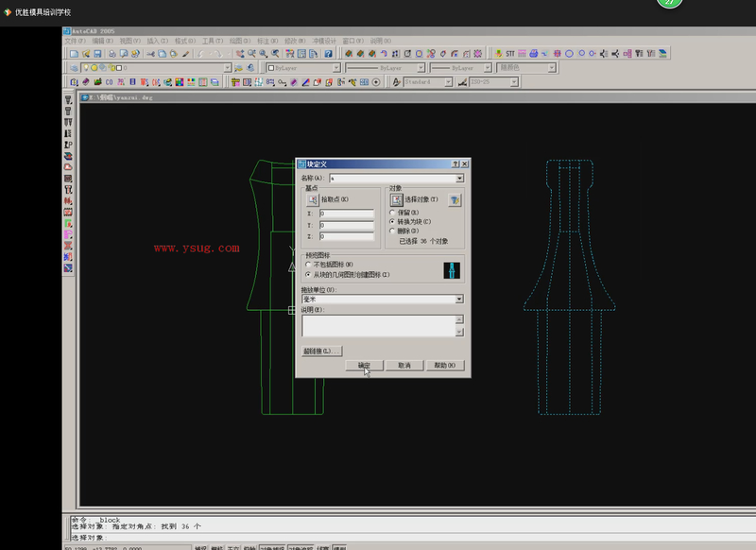This screenshot has width=756, height=550.
Task: Click the Match Properties brush icon
Action: coord(185,54)
